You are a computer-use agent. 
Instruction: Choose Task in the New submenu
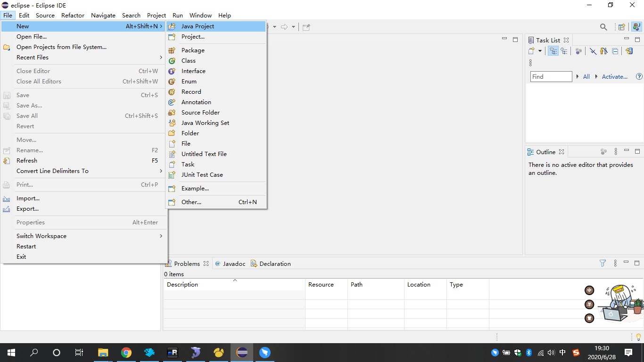coord(216,165)
